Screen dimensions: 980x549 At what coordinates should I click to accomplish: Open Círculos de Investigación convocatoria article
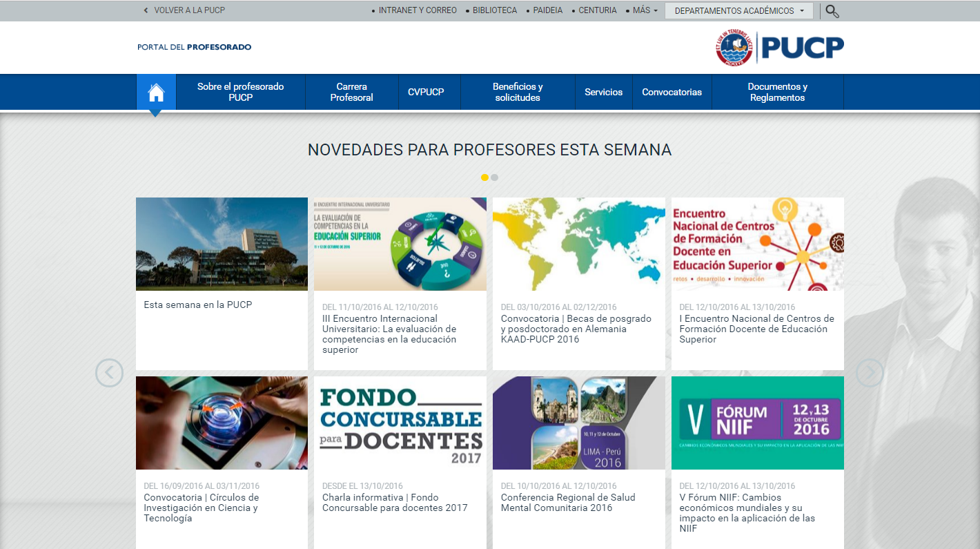pos(202,508)
